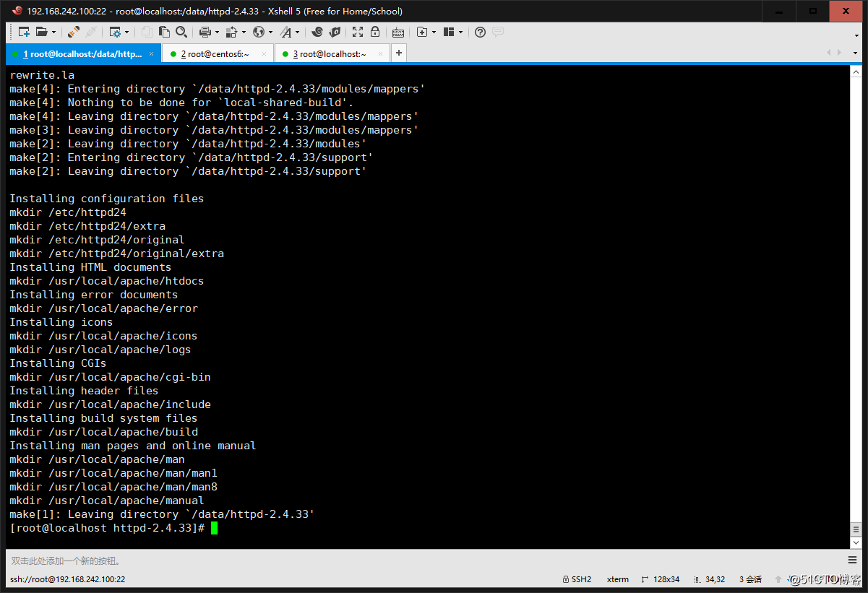Click the tab scroll left arrow

[829, 53]
